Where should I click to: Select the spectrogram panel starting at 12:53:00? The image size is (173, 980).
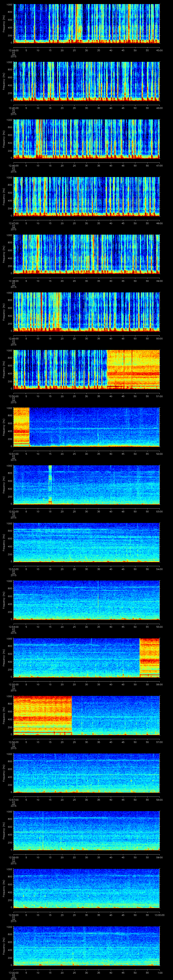(87, 543)
